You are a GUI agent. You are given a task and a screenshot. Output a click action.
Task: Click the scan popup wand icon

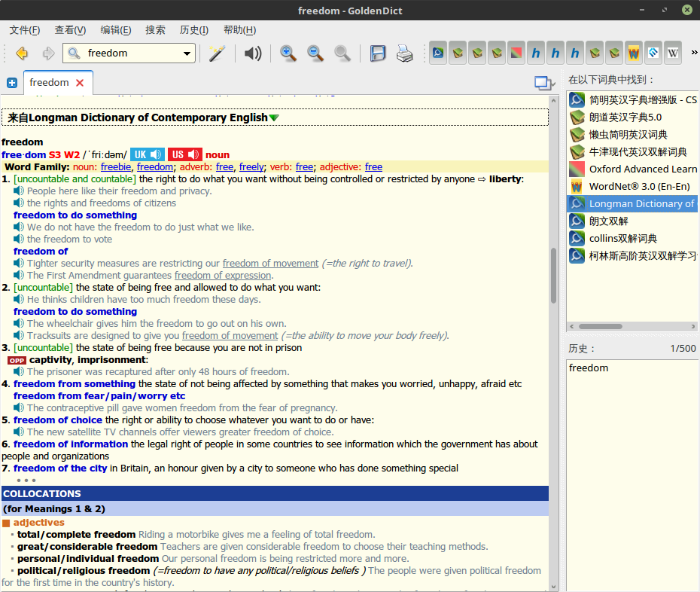pyautogui.click(x=217, y=53)
